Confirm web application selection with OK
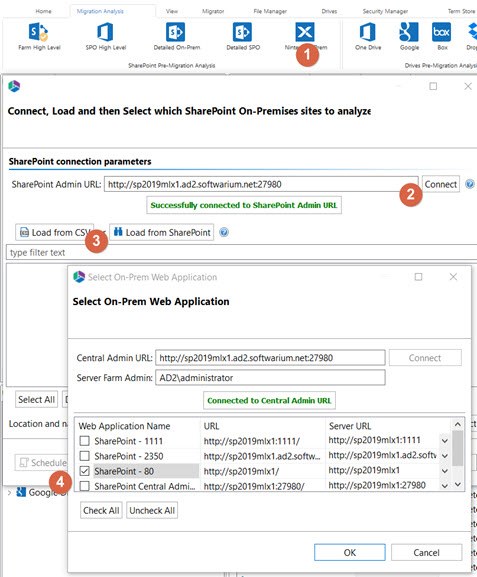Image resolution: width=477 pixels, height=577 pixels. [x=350, y=552]
